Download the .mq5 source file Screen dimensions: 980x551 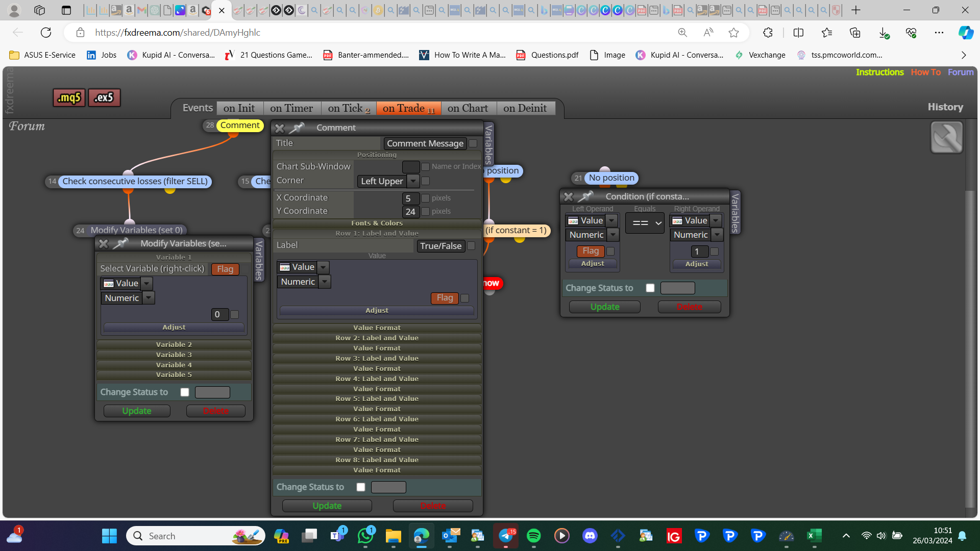pyautogui.click(x=69, y=97)
